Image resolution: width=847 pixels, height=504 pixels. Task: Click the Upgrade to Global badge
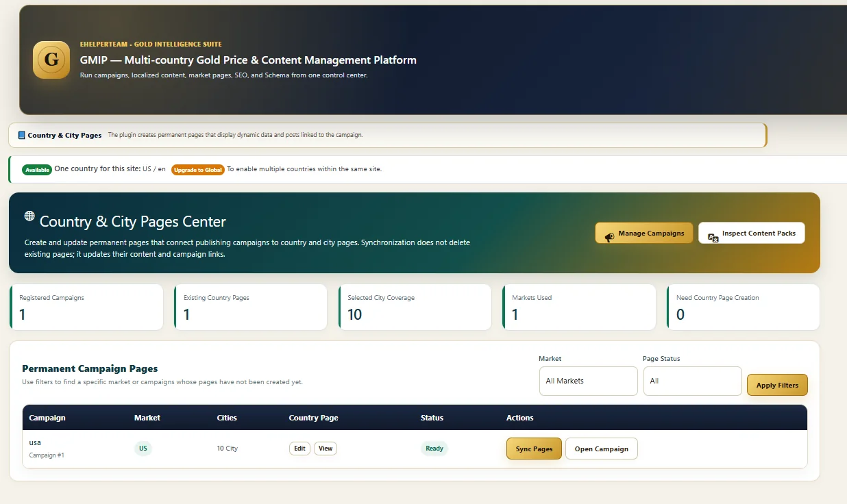click(x=198, y=170)
